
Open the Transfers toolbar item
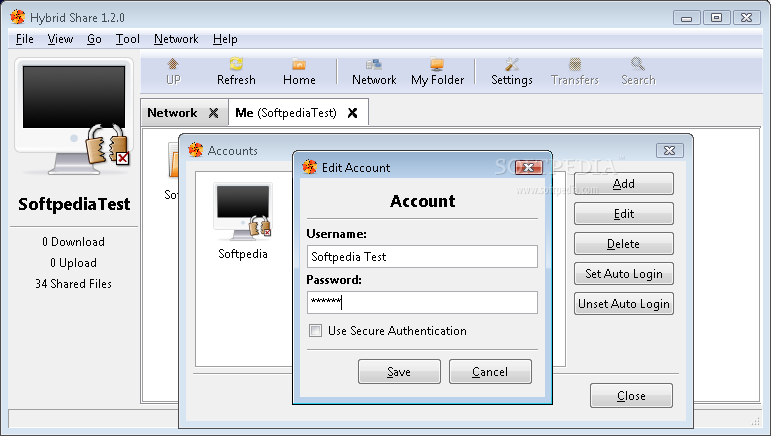(x=575, y=72)
